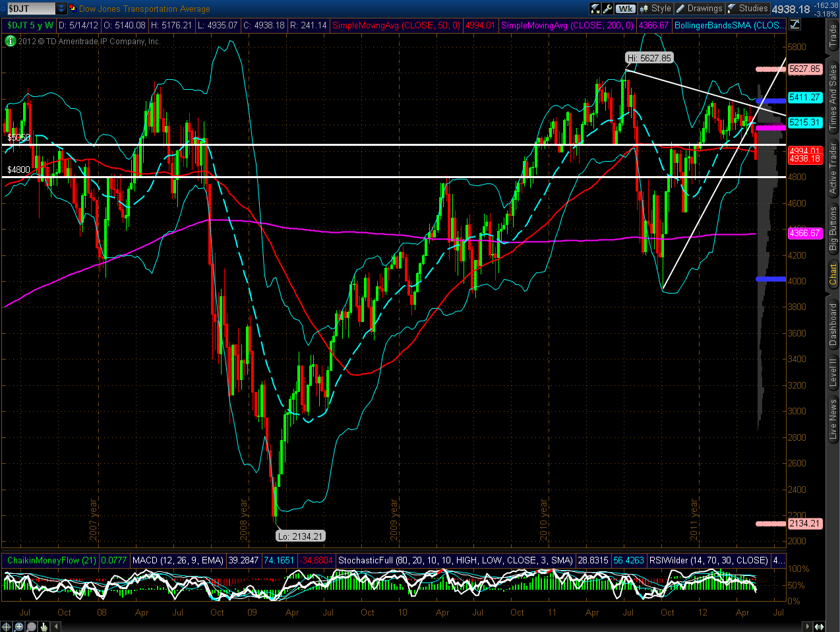Click the ChaikinMoneyFlow (21) study label
The width and height of the screenshot is (840, 632).
pos(51,560)
